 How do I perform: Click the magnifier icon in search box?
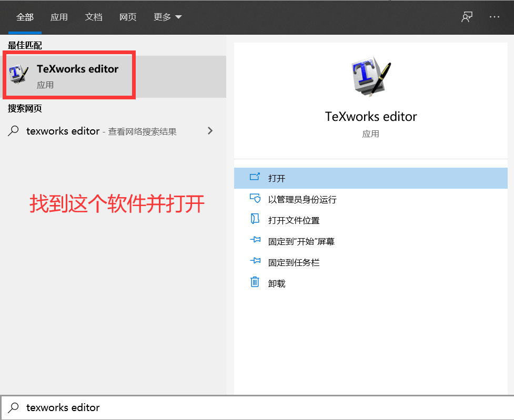tap(13, 407)
